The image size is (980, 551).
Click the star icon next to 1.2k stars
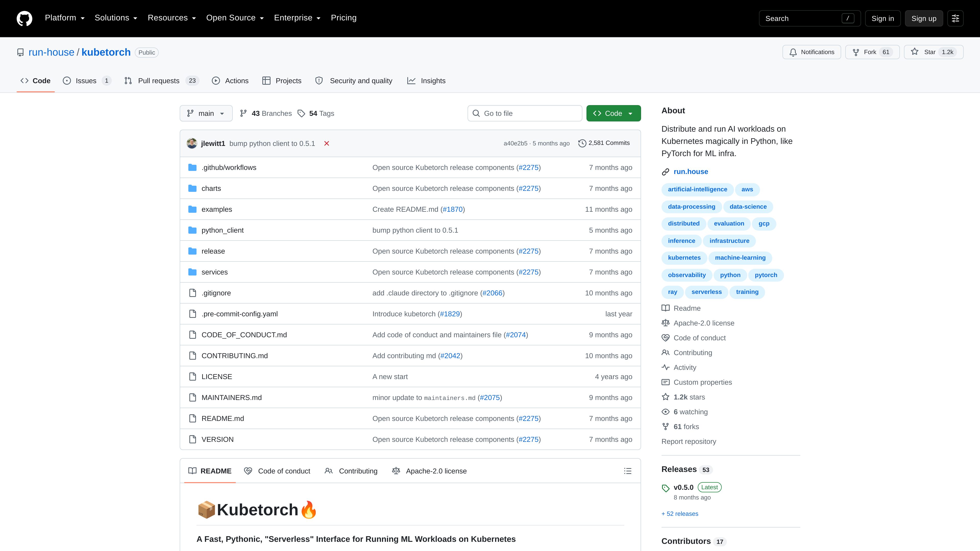pyautogui.click(x=665, y=397)
